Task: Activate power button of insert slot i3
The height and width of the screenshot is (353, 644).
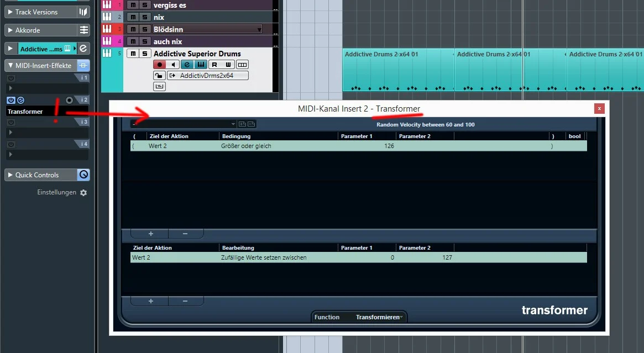Action: pos(11,122)
